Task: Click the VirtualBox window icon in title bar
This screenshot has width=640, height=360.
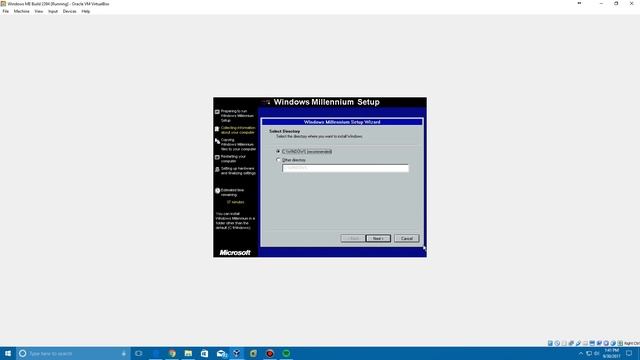Action: tap(3, 4)
